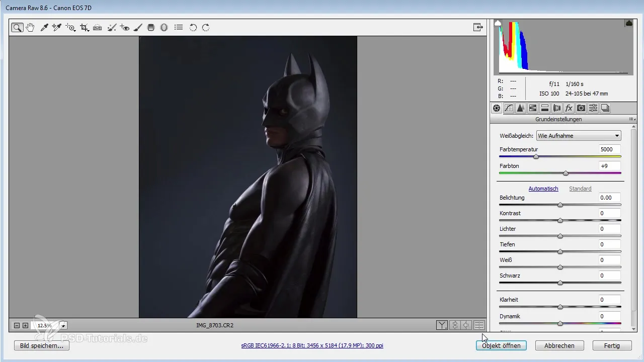The image size is (644, 362).
Task: Click the Automatisch link
Action: (543, 189)
